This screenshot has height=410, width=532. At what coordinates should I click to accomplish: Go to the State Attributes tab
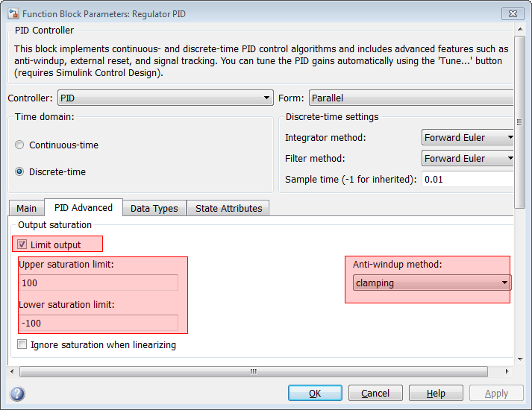[228, 208]
